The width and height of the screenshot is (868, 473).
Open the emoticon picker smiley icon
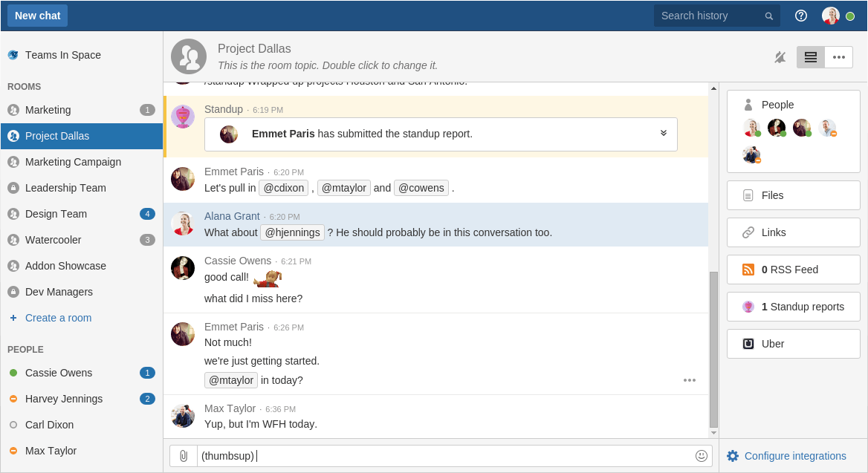click(702, 456)
